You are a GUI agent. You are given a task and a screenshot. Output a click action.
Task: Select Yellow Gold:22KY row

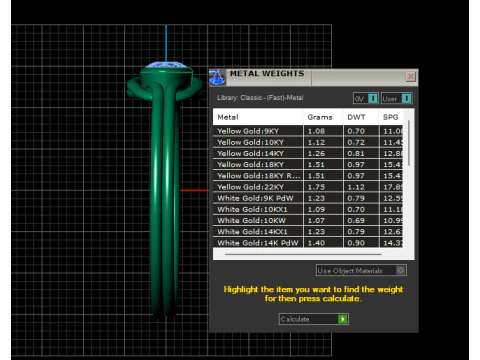pos(308,187)
